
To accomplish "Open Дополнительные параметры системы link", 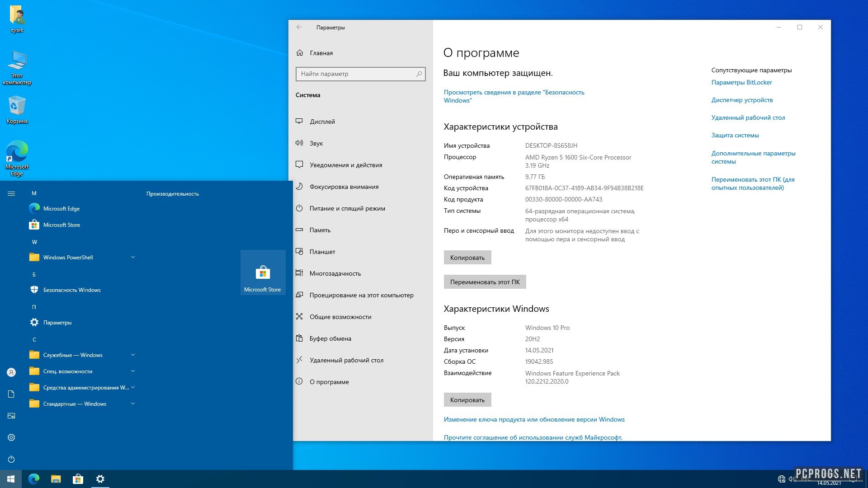I will [x=753, y=157].
